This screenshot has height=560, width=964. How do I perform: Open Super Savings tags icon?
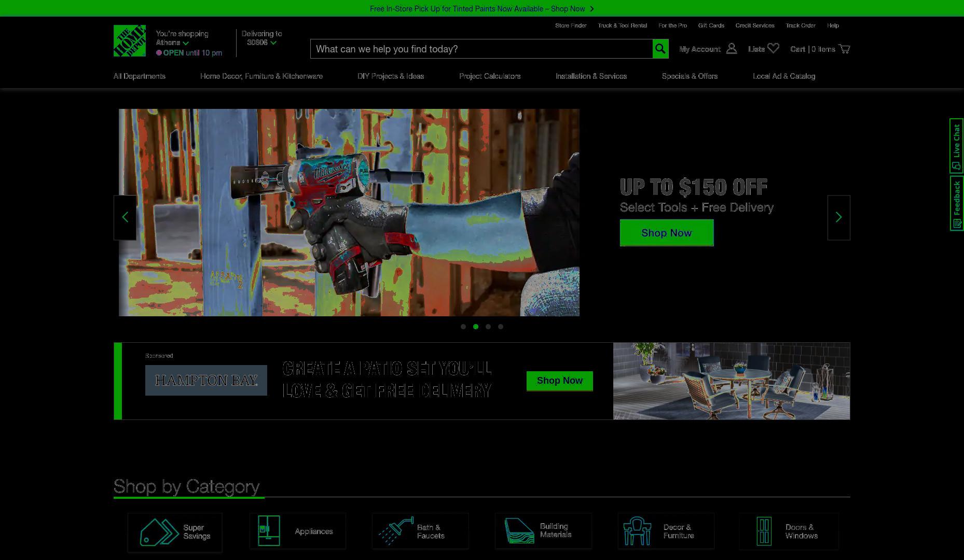159,532
